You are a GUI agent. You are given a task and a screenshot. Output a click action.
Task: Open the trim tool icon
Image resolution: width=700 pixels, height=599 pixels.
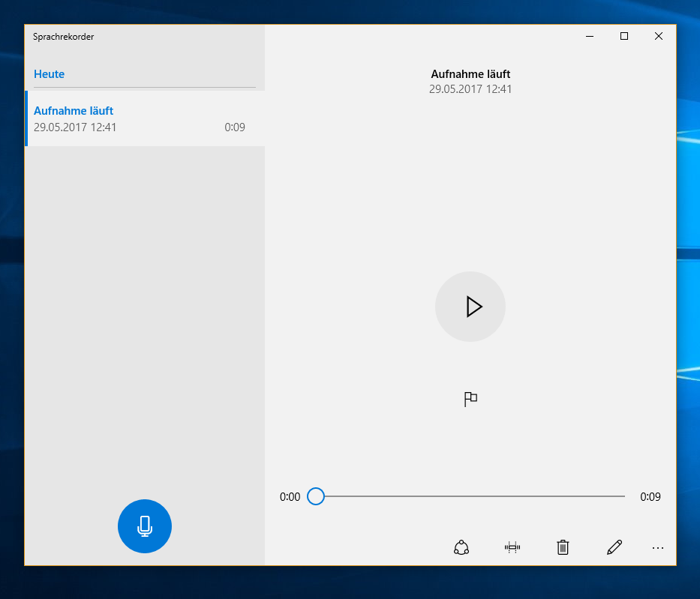coord(512,548)
